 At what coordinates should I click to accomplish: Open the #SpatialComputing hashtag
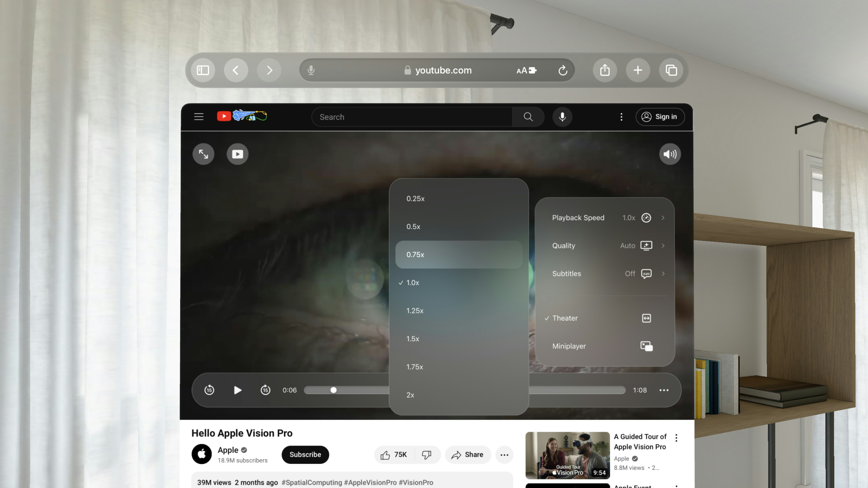point(312,482)
